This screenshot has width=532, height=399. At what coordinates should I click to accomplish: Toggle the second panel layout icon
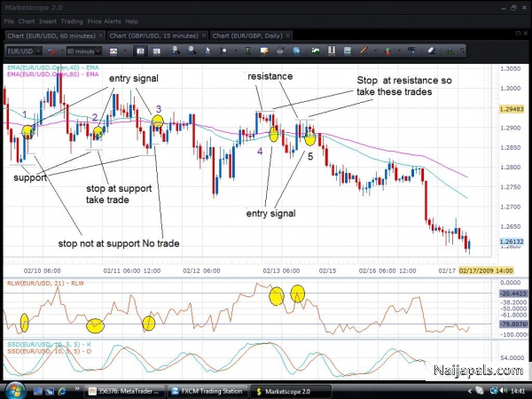(x=156, y=51)
